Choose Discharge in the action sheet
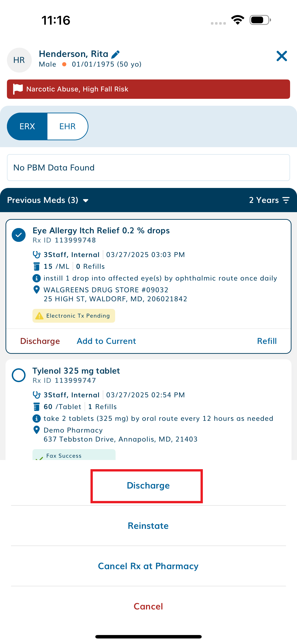The width and height of the screenshot is (297, 644). pos(148,486)
